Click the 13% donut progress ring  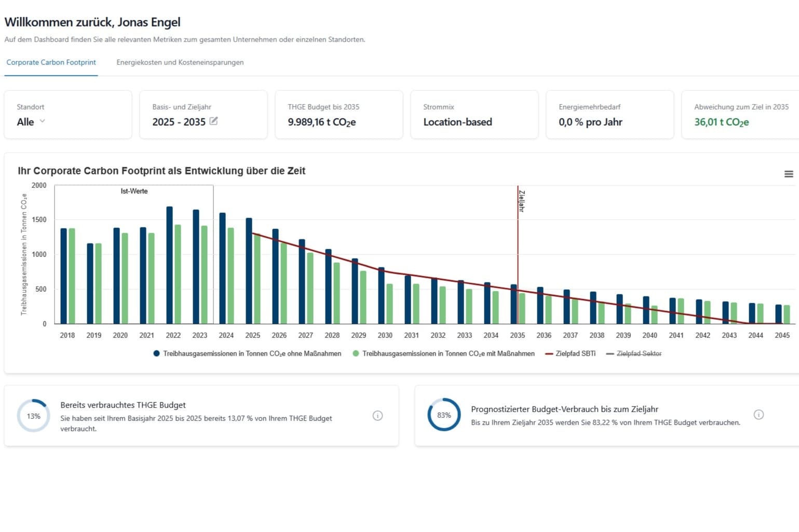(34, 416)
